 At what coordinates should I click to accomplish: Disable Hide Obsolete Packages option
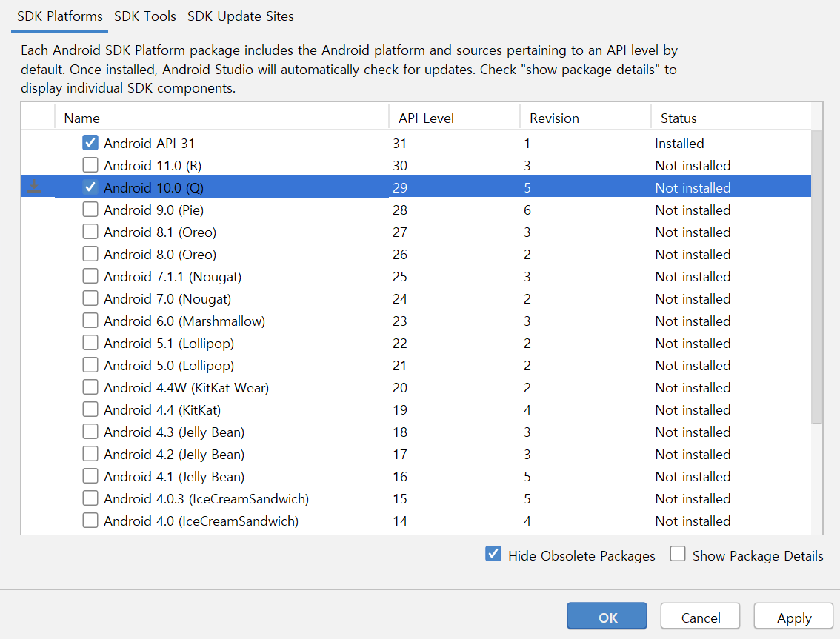pos(493,554)
